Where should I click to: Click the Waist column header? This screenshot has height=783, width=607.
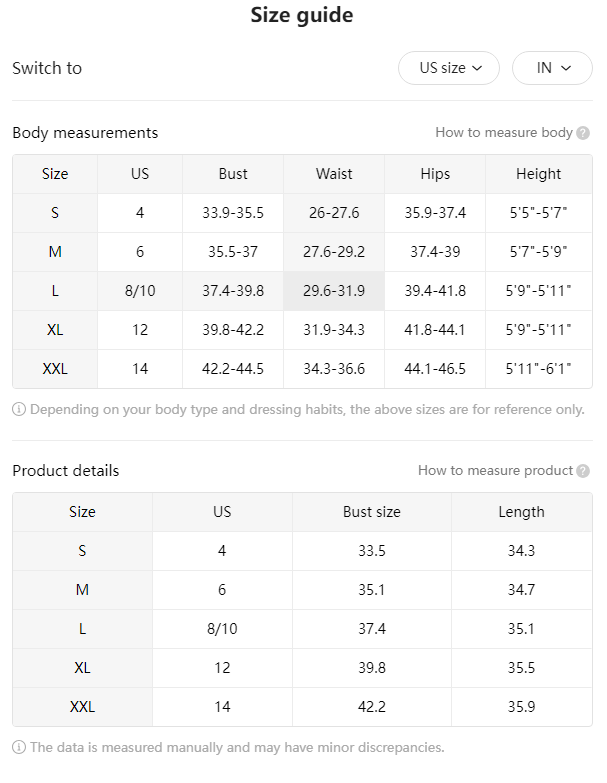tap(334, 174)
